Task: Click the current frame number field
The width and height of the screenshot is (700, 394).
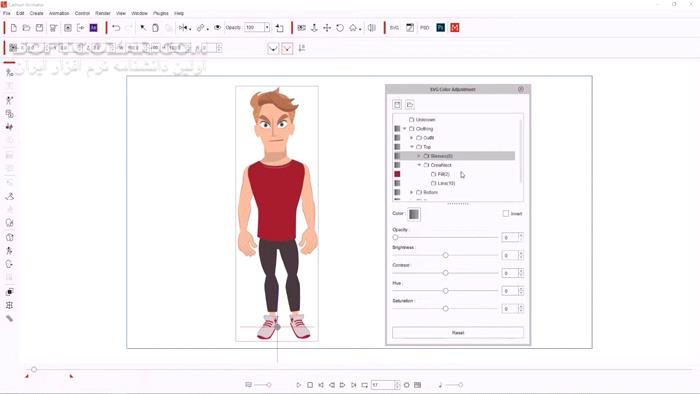Action: click(x=383, y=385)
